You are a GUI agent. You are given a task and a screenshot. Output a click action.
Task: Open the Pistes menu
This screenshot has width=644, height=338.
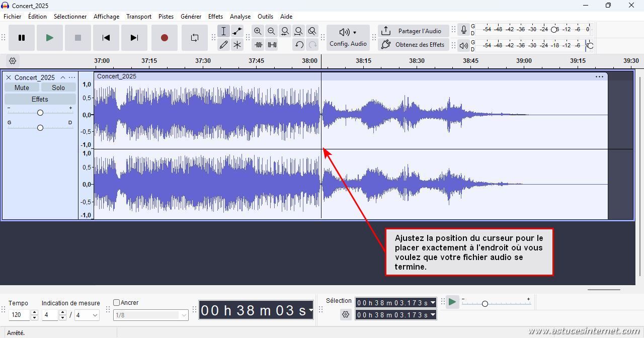point(166,17)
